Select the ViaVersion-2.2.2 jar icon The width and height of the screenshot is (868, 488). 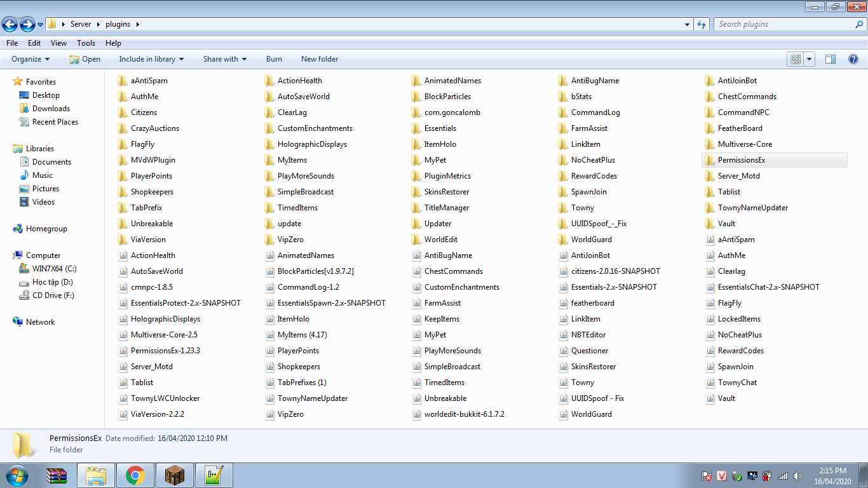(123, 414)
